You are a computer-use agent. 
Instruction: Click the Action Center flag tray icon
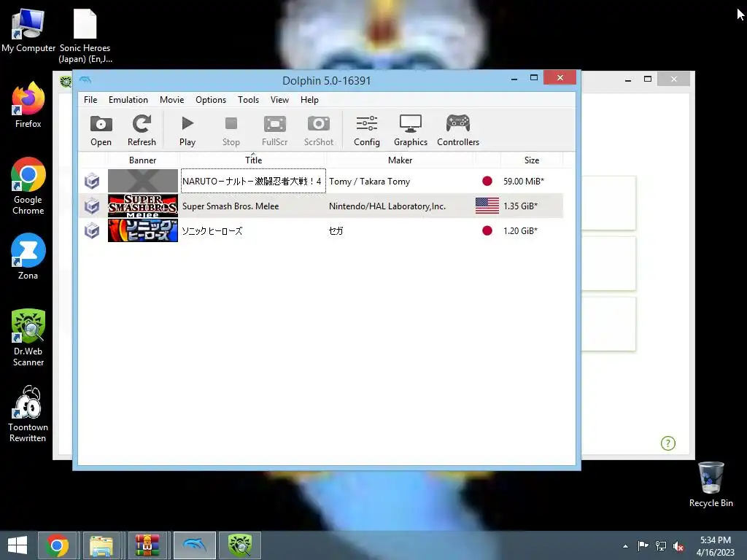pyautogui.click(x=643, y=546)
